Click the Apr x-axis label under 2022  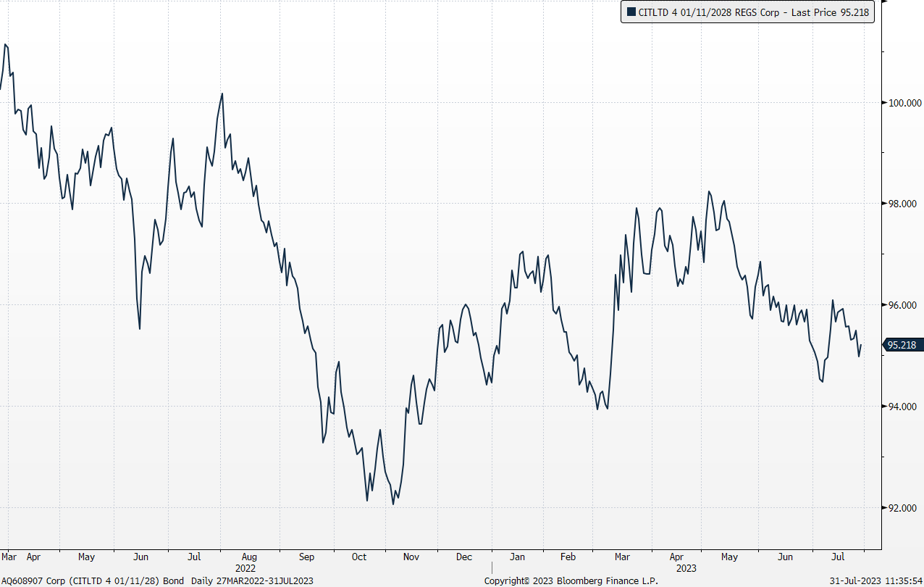point(33,557)
